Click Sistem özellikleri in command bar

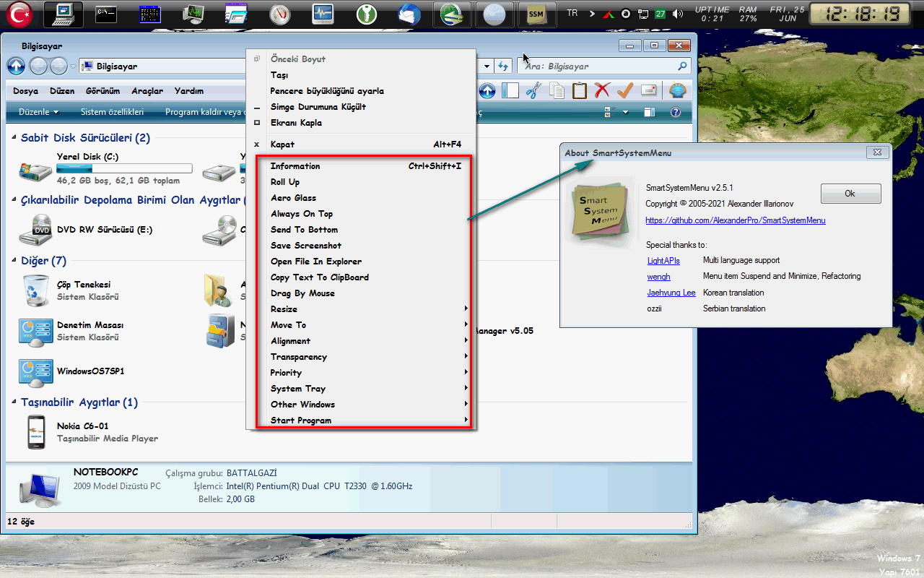click(112, 112)
